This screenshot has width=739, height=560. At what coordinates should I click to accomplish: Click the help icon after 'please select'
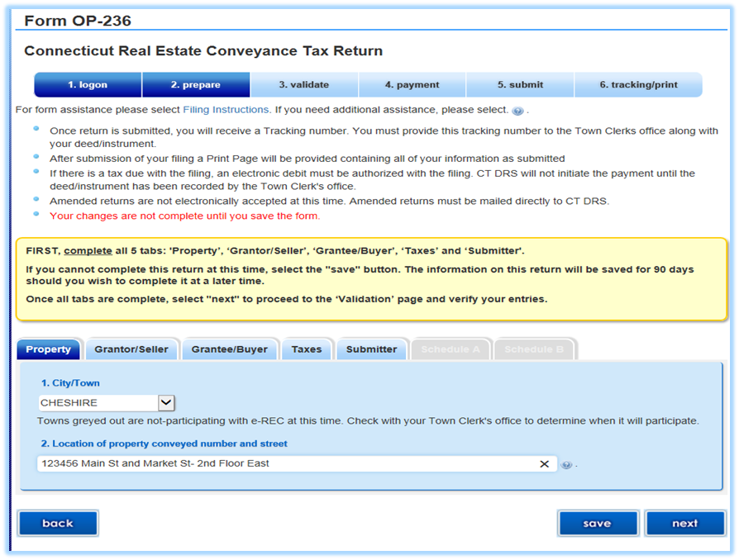point(517,111)
